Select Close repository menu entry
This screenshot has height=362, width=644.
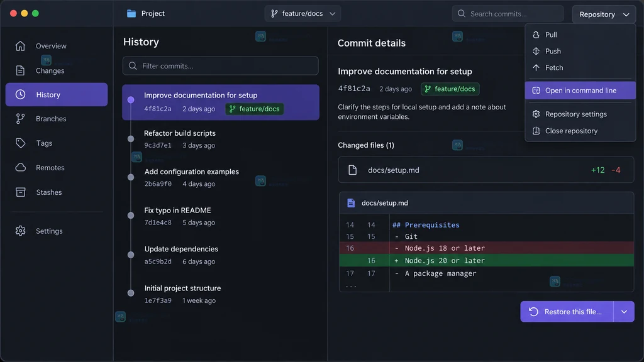[580, 131]
